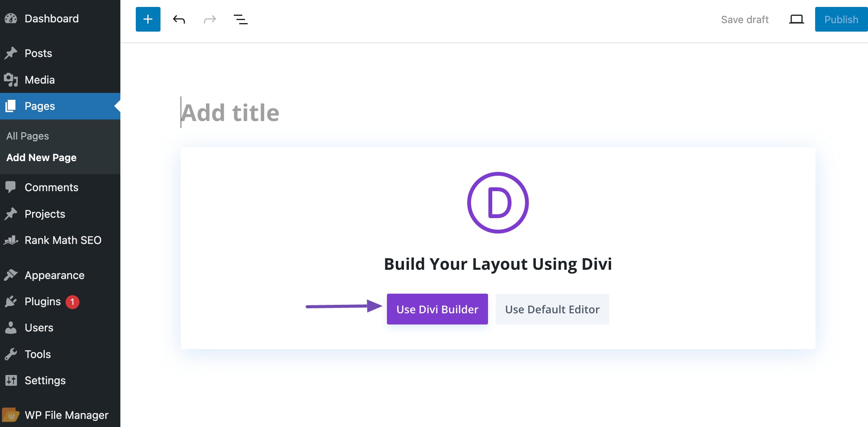Open WP File Manager menu label
Screen dimensions: 868x427
[66, 415]
